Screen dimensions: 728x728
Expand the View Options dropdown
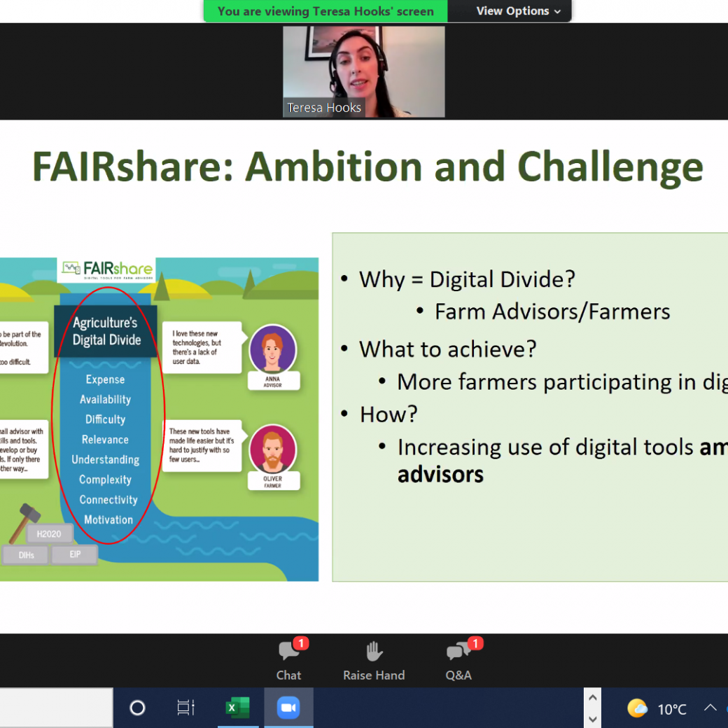click(518, 11)
